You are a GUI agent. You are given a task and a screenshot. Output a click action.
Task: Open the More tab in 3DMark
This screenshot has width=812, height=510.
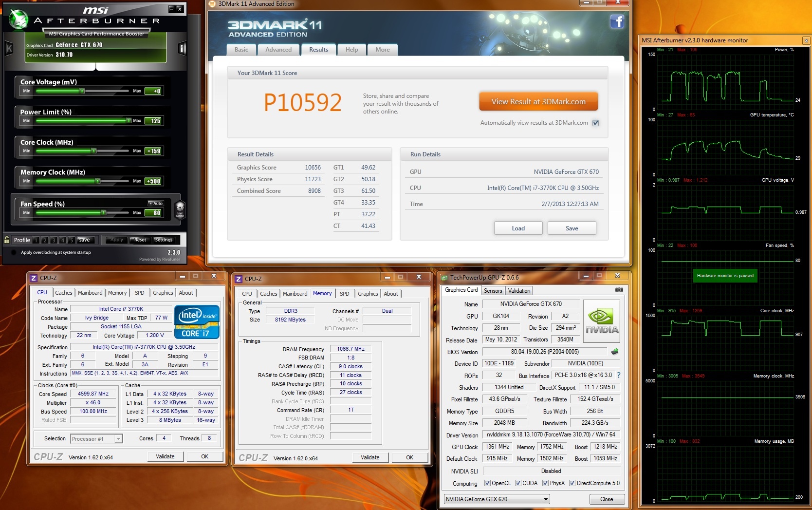click(x=383, y=50)
